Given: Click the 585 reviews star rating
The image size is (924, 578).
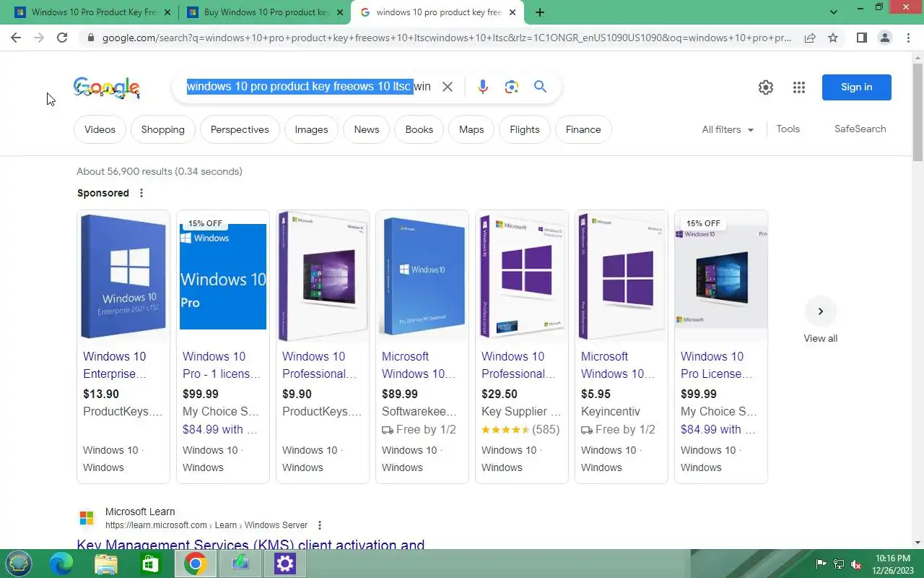Looking at the screenshot, I should point(520,429).
